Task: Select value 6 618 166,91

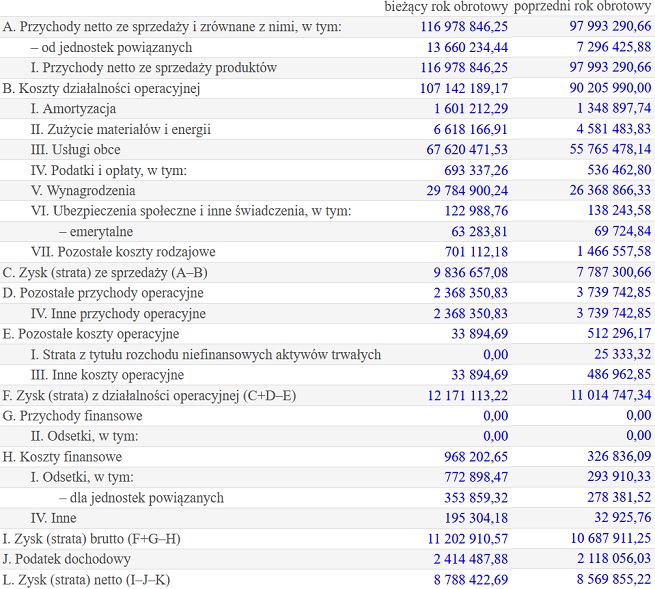Action: (x=470, y=129)
